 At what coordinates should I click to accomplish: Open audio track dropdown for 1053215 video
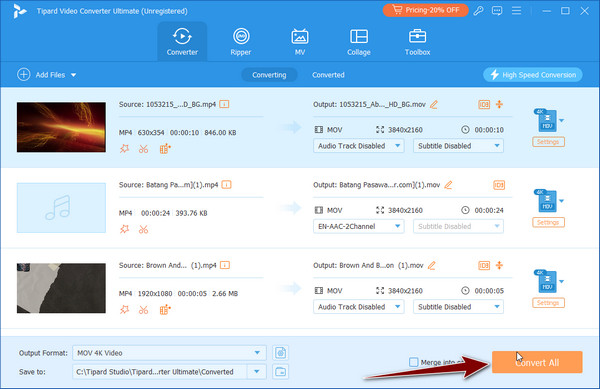tap(359, 146)
